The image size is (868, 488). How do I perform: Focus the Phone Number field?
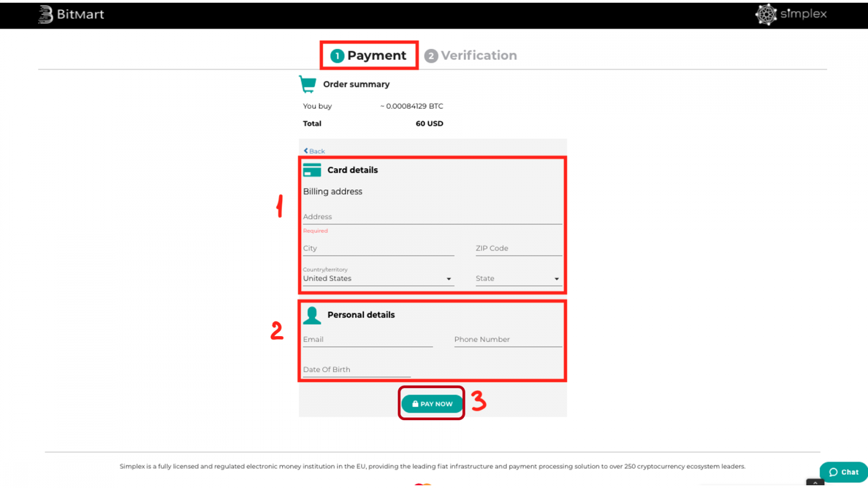508,339
